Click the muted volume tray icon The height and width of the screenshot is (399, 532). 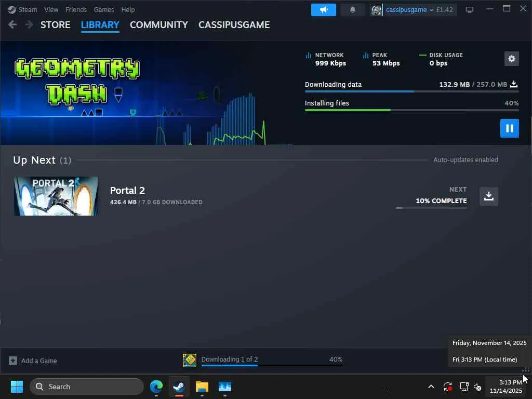(477, 387)
